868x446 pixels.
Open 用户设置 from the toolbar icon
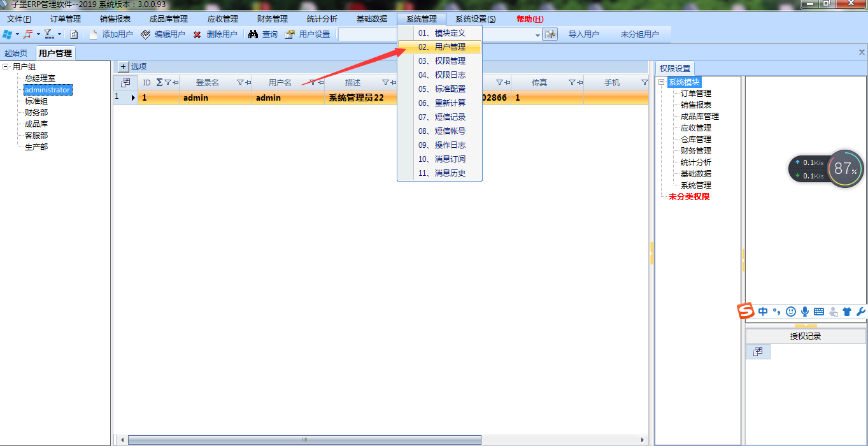tap(290, 34)
